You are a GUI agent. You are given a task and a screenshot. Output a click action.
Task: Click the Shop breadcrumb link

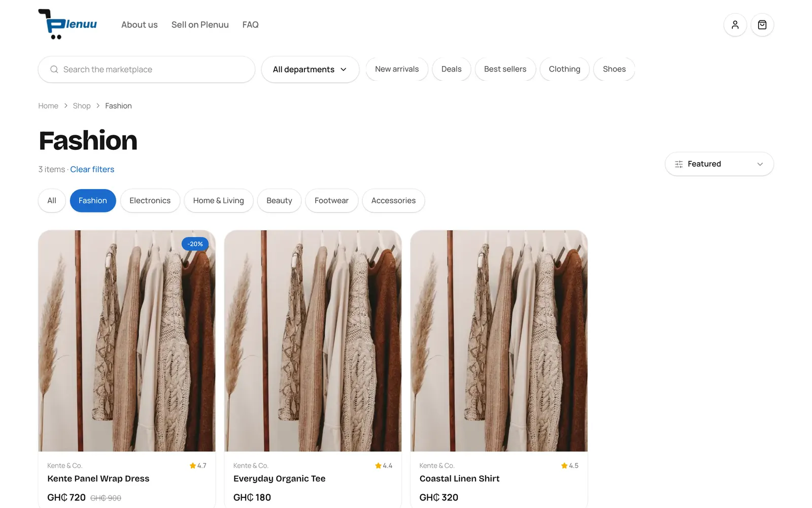(x=82, y=106)
